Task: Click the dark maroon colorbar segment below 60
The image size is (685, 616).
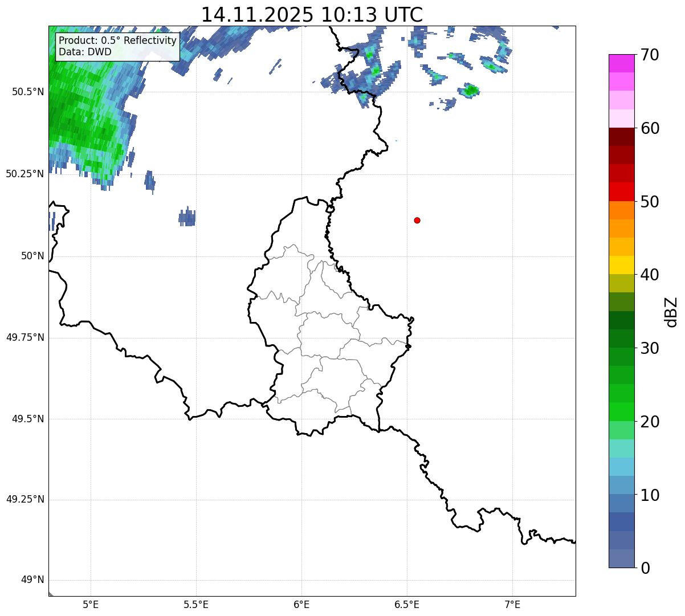Action: click(622, 137)
